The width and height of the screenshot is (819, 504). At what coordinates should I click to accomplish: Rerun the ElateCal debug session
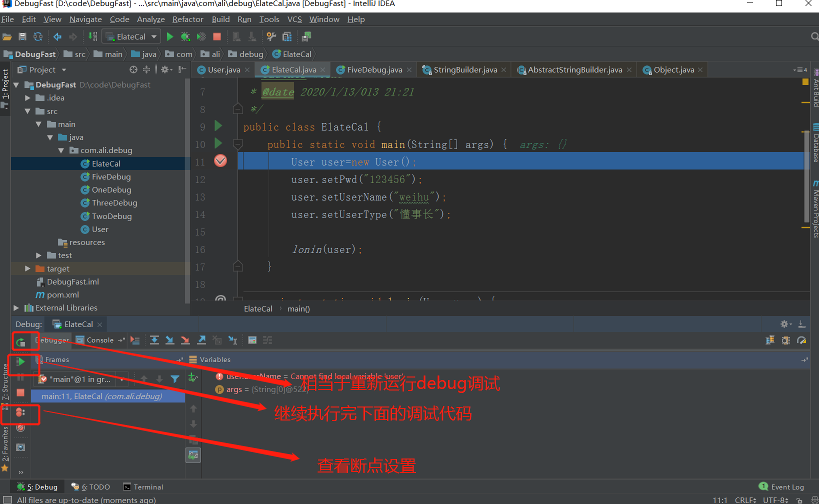pos(20,342)
